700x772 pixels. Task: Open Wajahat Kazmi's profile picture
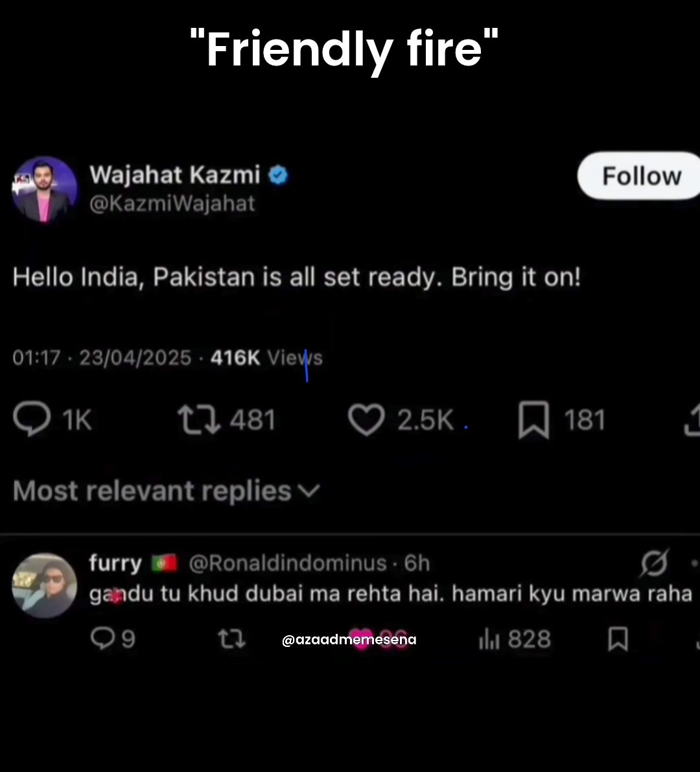[x=44, y=189]
